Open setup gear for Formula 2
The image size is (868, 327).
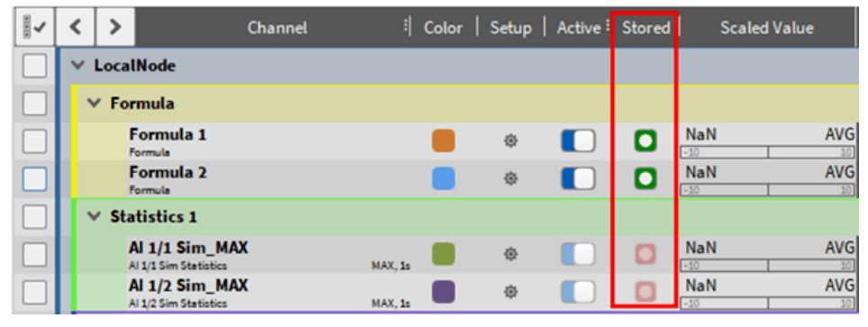point(510,178)
